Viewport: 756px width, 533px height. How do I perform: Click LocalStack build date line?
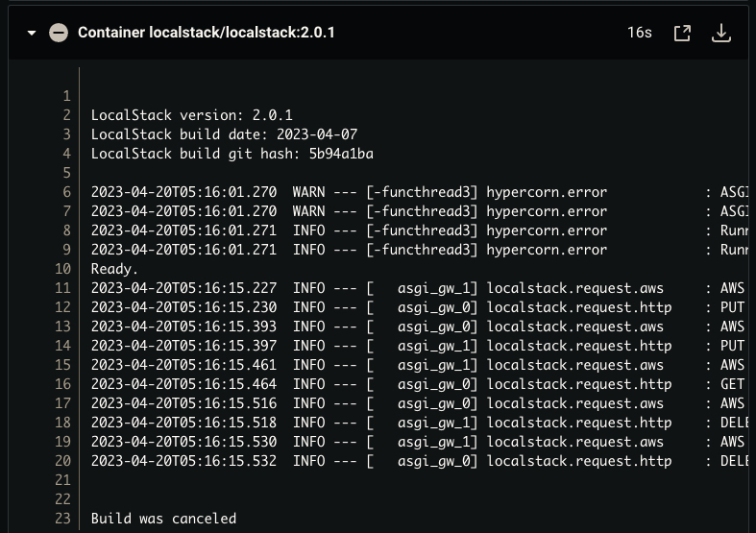pos(224,134)
